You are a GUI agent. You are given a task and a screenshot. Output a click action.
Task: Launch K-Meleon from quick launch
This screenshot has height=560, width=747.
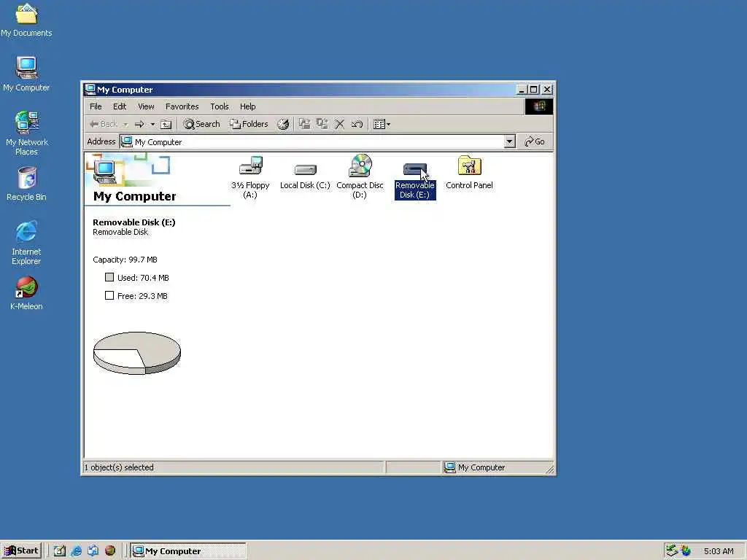tap(110, 551)
